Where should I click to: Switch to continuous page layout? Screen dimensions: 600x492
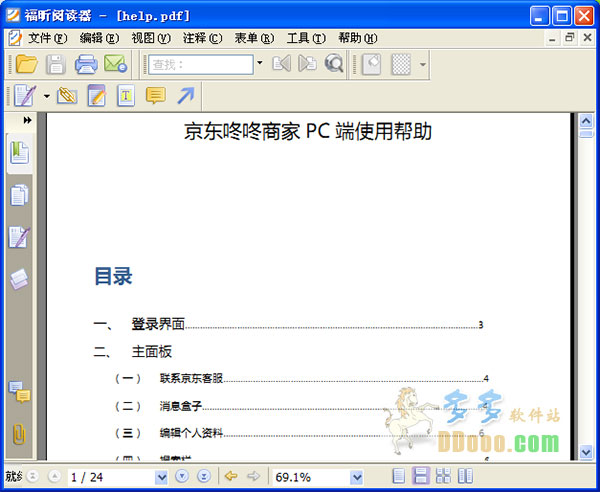(x=421, y=477)
